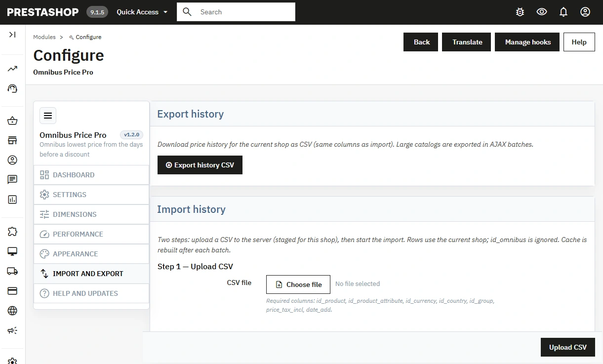The width and height of the screenshot is (603, 364).
Task: Click the 'Step 1 — Upload CSV' text
Action: 195,266
